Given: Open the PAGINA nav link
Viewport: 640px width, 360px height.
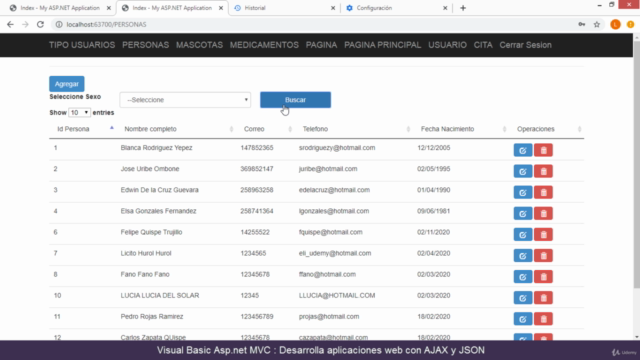Looking at the screenshot, I should pos(321,45).
